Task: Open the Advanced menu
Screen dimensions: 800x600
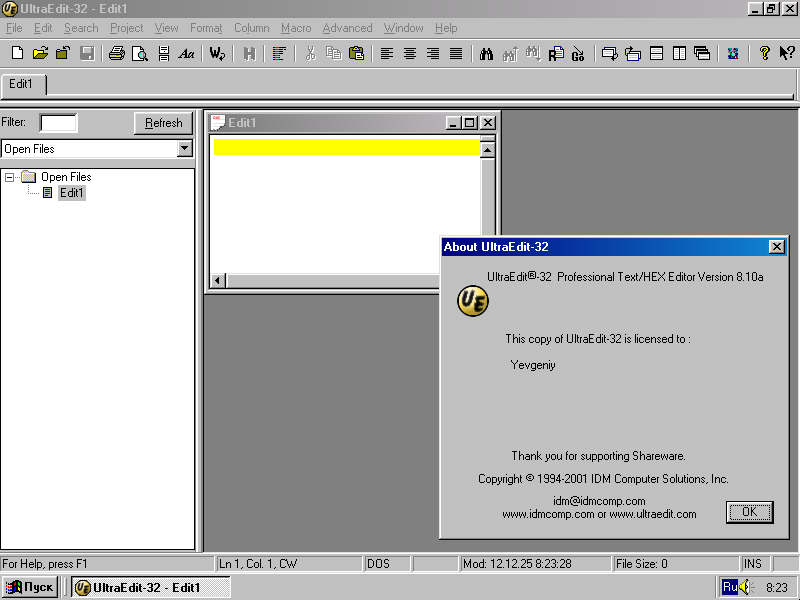Action: (347, 28)
